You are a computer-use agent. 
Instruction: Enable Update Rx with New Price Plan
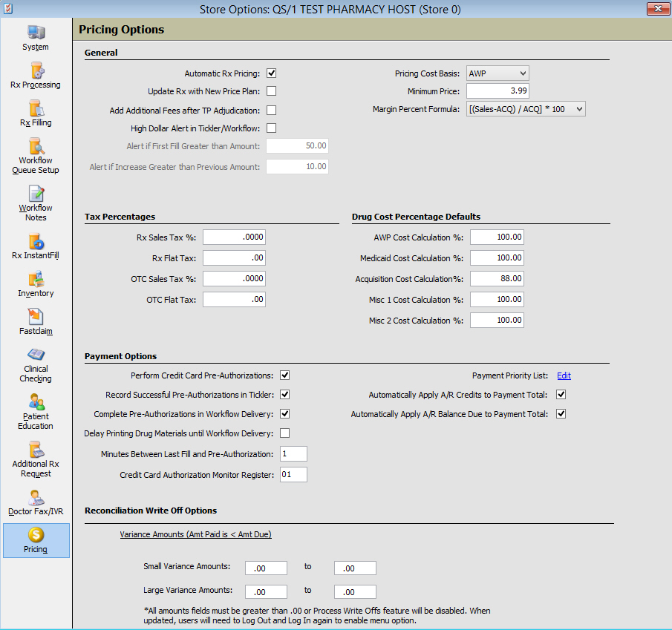[x=272, y=91]
